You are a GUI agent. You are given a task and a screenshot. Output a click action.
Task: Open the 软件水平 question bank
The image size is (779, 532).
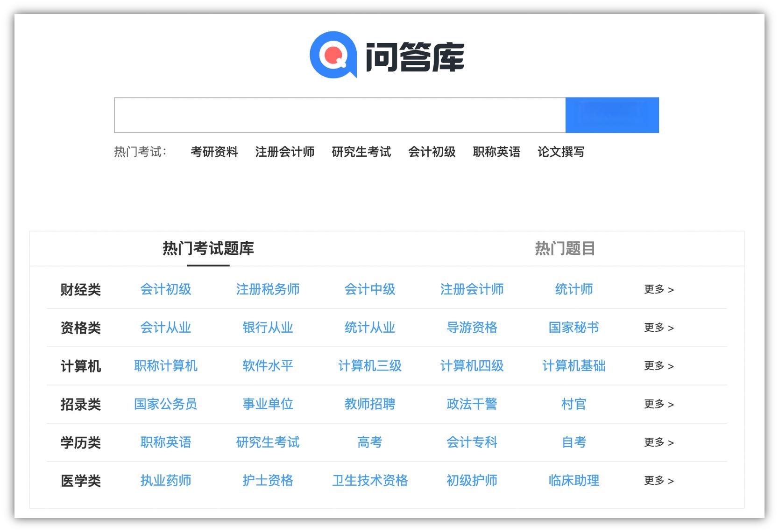(x=268, y=366)
